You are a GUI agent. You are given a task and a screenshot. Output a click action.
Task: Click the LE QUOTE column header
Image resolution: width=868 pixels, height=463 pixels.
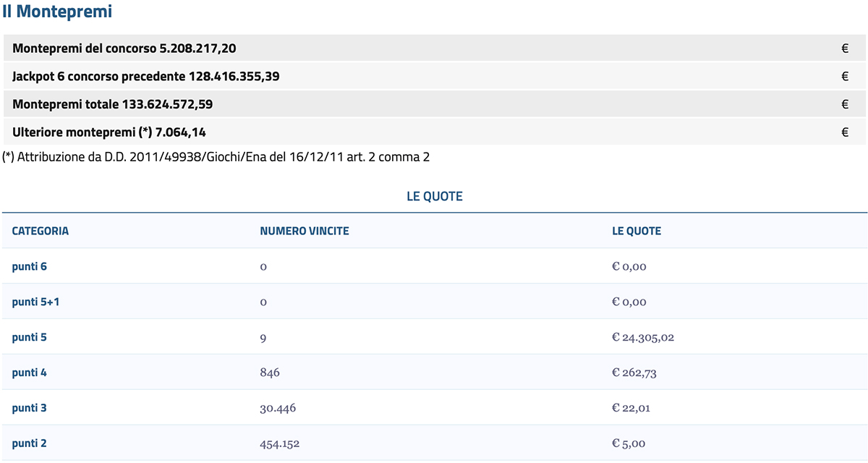pos(637,231)
